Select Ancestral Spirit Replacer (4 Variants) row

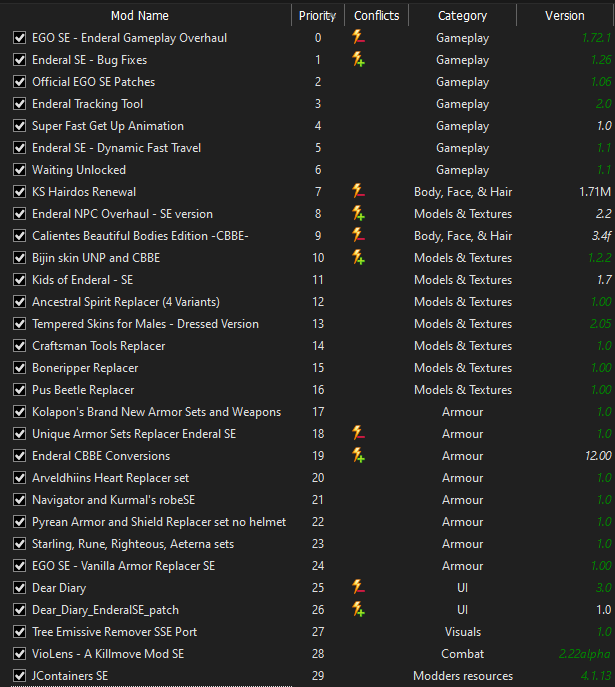(126, 301)
